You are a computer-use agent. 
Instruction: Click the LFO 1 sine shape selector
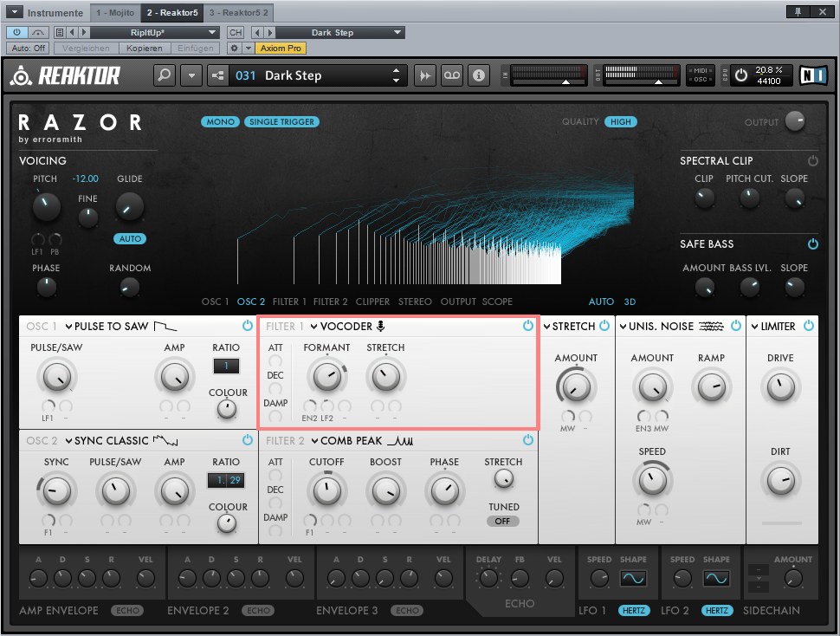pos(633,579)
